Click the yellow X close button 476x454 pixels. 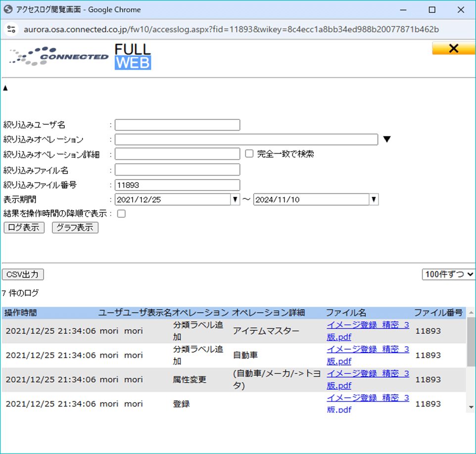[453, 48]
